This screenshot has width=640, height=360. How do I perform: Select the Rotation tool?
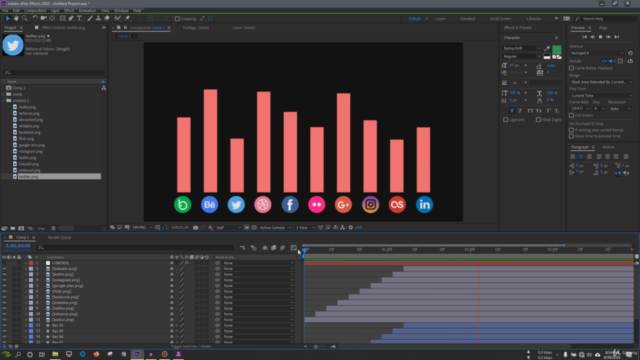[35, 18]
